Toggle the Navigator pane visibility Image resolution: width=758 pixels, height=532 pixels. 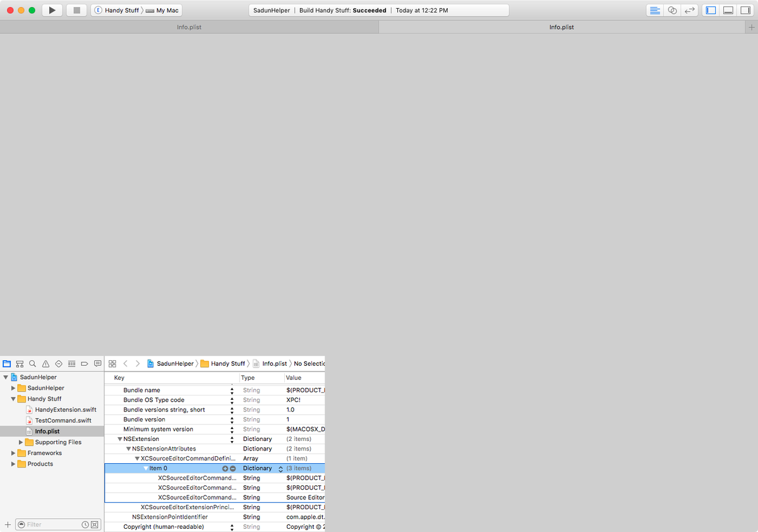coord(711,10)
